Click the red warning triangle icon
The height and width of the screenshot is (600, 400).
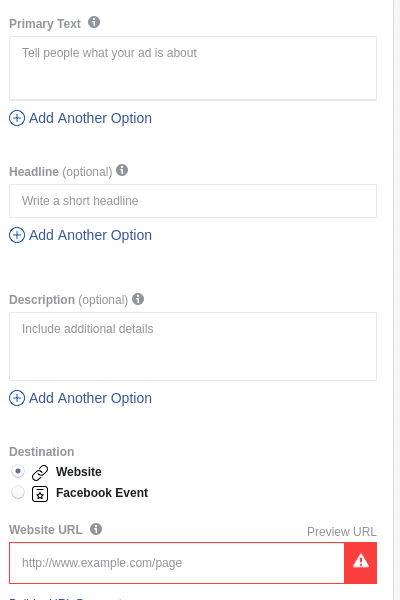pos(361,562)
